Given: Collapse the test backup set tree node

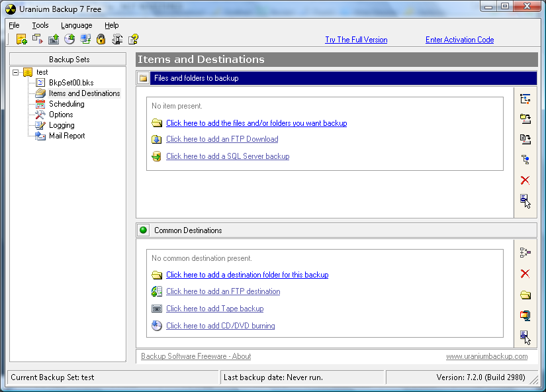Looking at the screenshot, I should pos(15,72).
